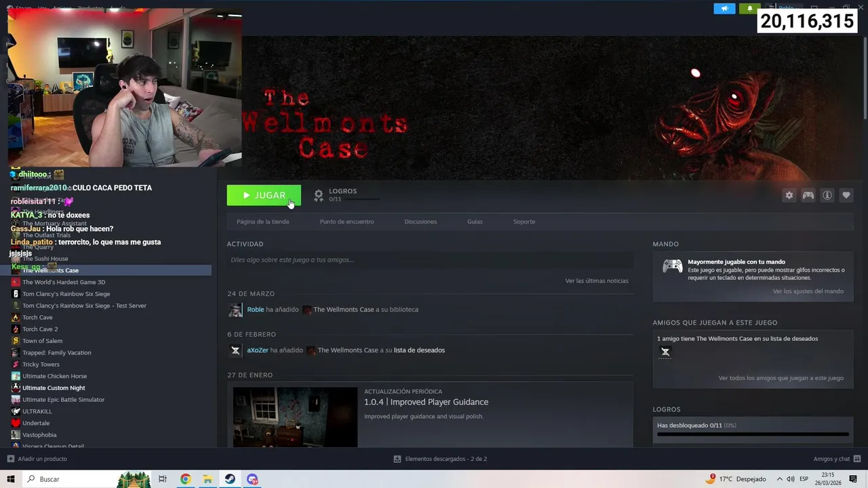The width and height of the screenshot is (868, 488).
Task: Select The World's Hardest Game 3D in library
Action: tap(64, 282)
